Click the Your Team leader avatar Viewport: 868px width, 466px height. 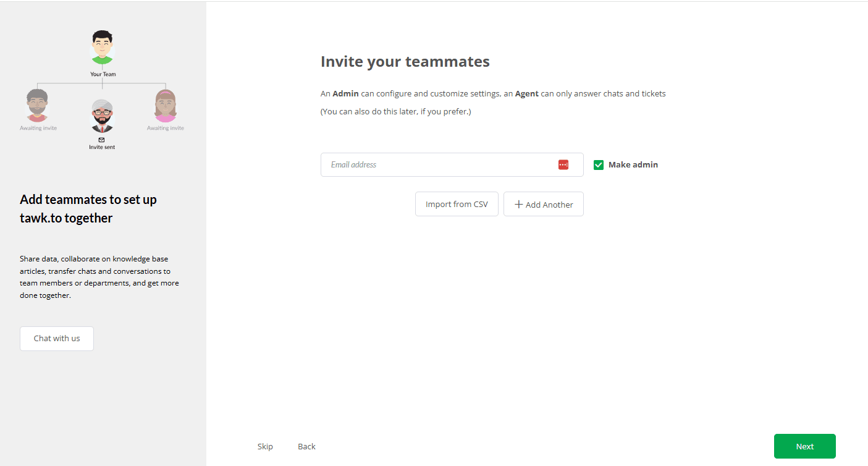click(103, 48)
